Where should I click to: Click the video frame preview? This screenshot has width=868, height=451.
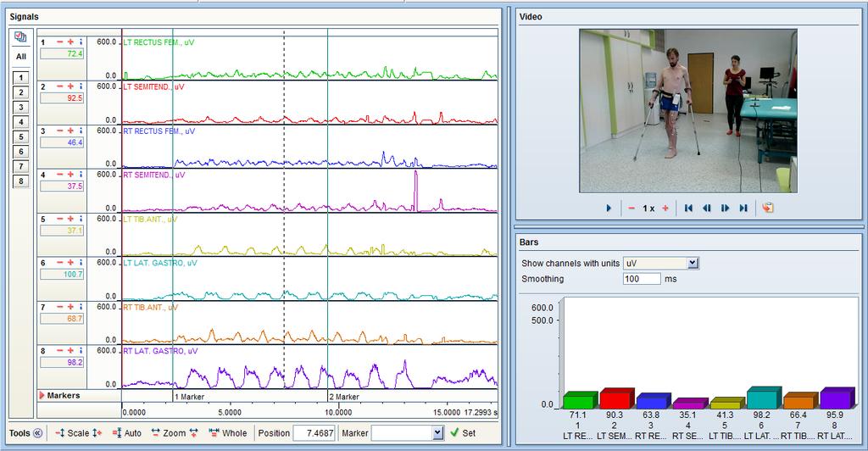pos(688,111)
